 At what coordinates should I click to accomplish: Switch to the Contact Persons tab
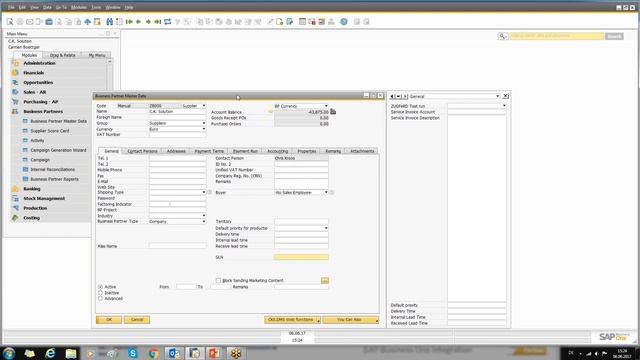(x=142, y=151)
